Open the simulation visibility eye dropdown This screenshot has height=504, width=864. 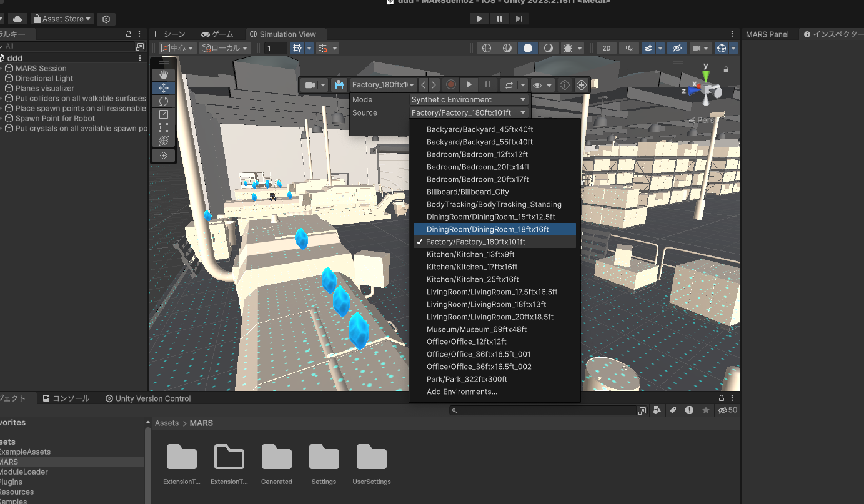(x=542, y=85)
